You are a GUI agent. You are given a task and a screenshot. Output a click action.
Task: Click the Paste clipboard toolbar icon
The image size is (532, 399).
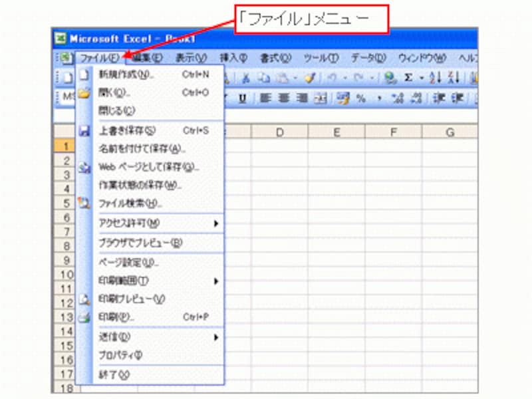pyautogui.click(x=281, y=78)
